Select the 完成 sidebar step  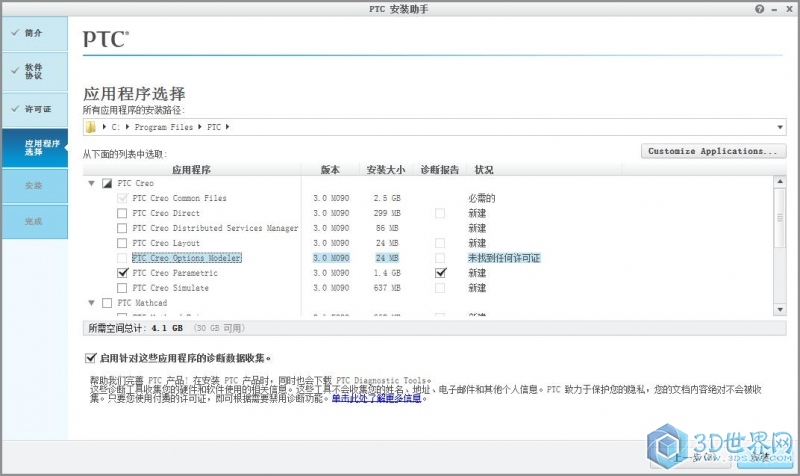pyautogui.click(x=34, y=221)
